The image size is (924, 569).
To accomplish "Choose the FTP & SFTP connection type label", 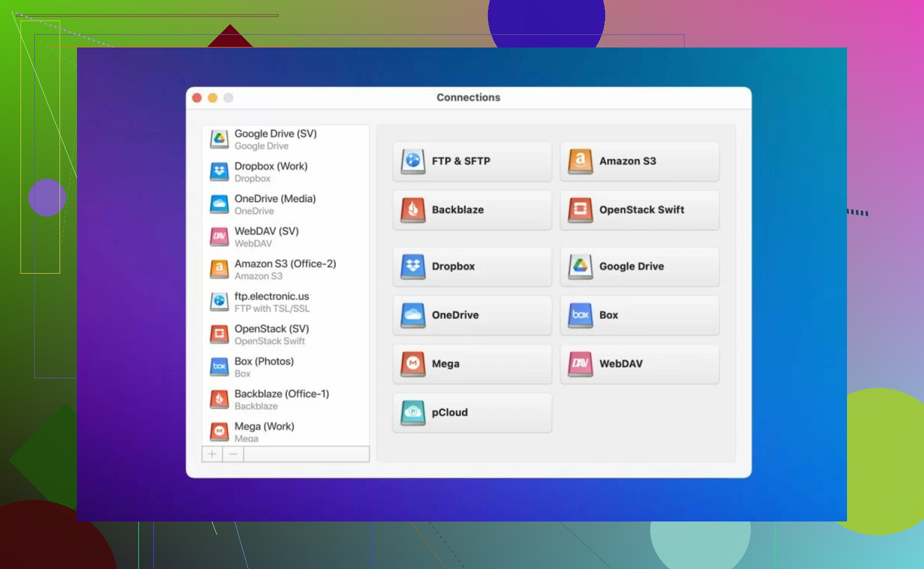I will (x=461, y=161).
